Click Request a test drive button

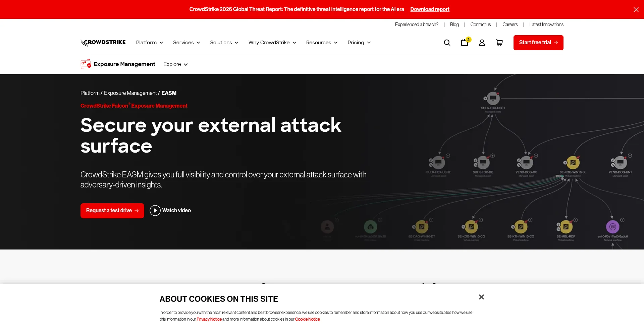pos(112,211)
